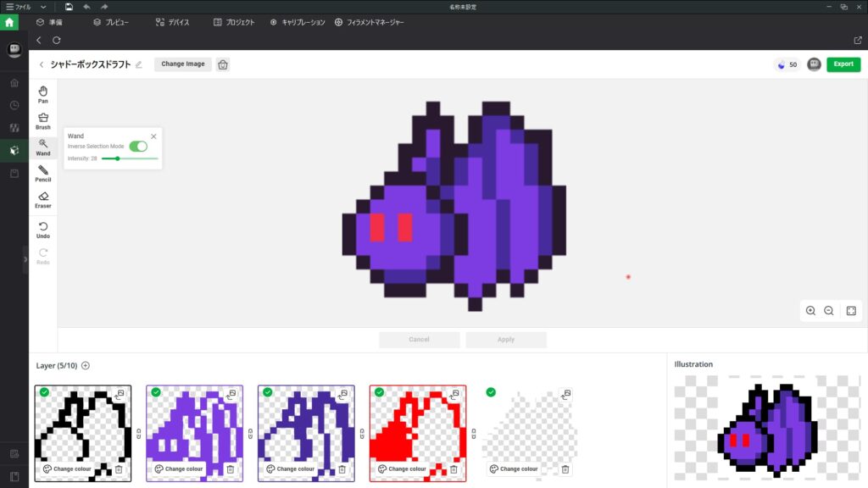
Task: Toggle checkmark on black outline layer
Action: tap(44, 392)
